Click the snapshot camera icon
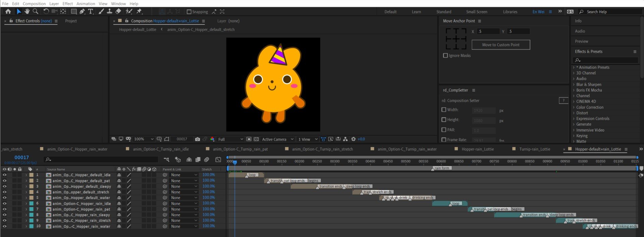The image size is (644, 237). point(197,139)
